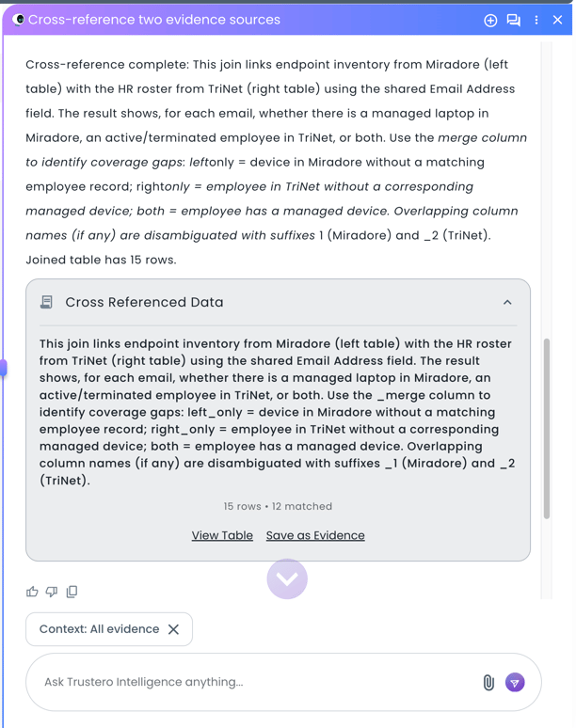Collapse the Cross Referenced Data card
Viewport: 576px width, 728px height.
point(507,303)
